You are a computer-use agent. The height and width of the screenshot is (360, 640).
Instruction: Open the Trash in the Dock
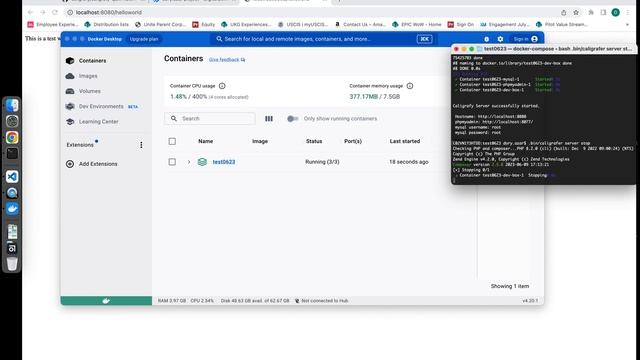coord(12,264)
